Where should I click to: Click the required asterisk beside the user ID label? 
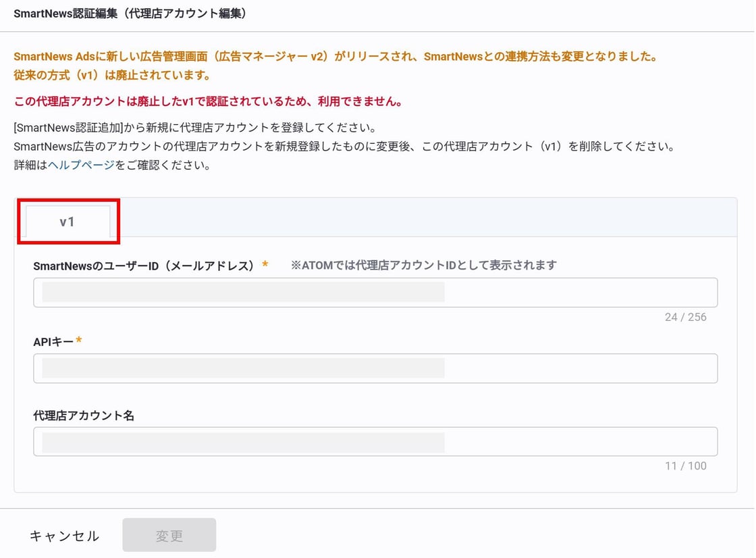tap(265, 265)
